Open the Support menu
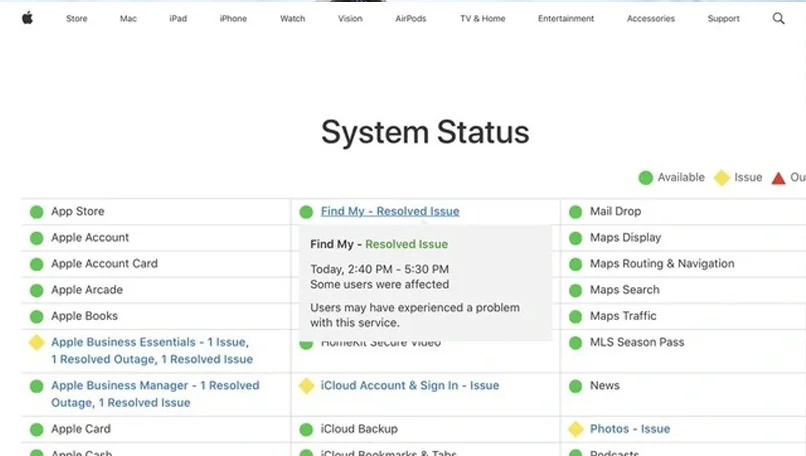The image size is (806, 456). click(x=723, y=19)
